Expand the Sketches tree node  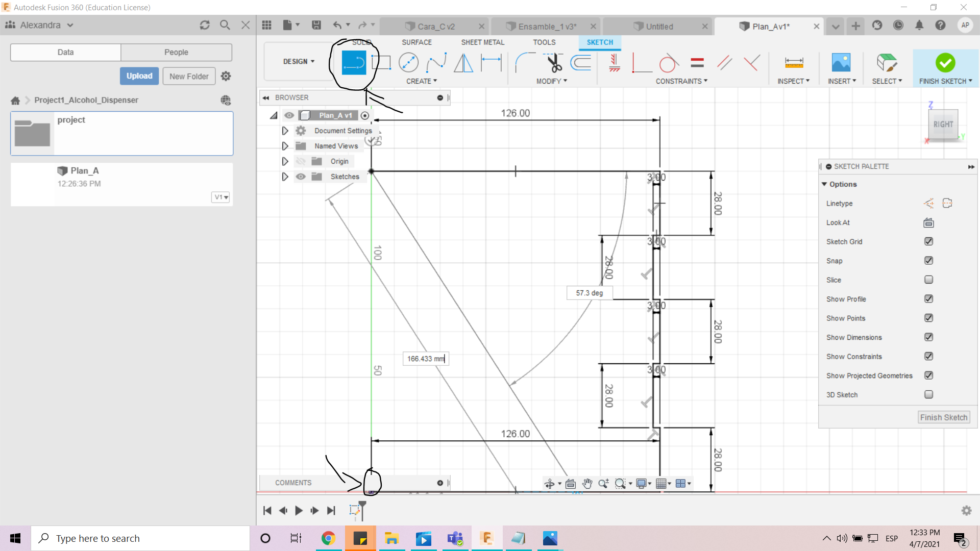click(285, 177)
